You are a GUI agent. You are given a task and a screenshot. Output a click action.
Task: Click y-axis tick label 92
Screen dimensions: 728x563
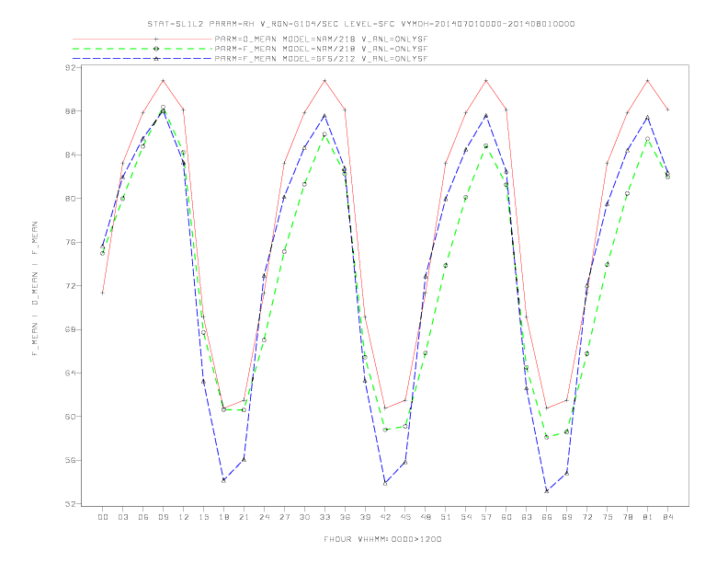pyautogui.click(x=70, y=68)
